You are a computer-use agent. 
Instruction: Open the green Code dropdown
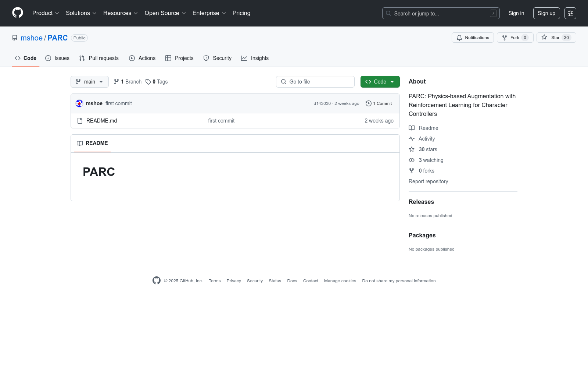coord(380,82)
